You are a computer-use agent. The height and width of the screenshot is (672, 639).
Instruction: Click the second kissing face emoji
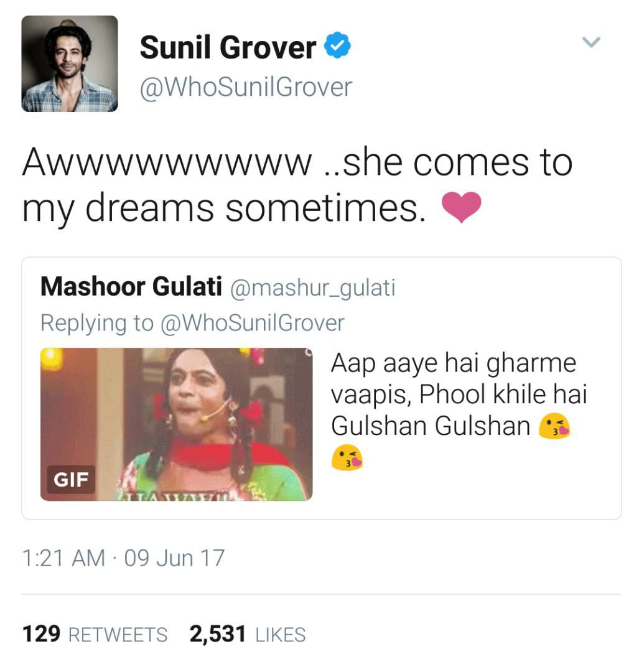click(347, 457)
